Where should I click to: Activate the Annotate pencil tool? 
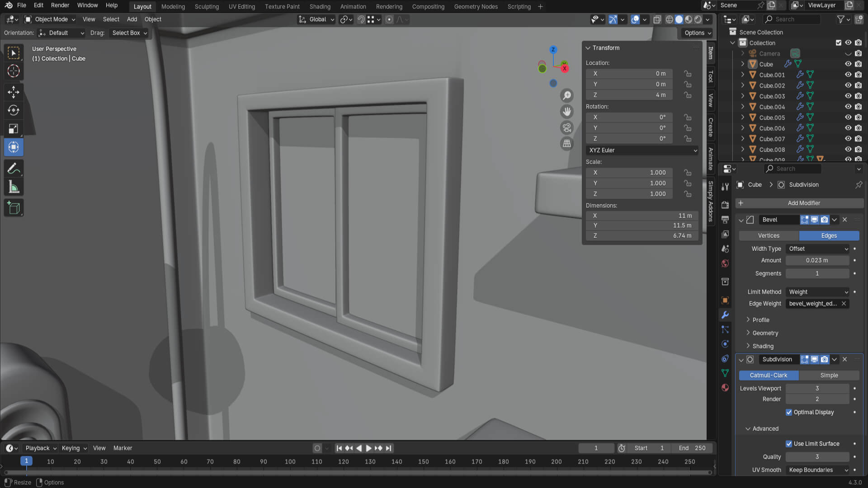[x=14, y=169]
